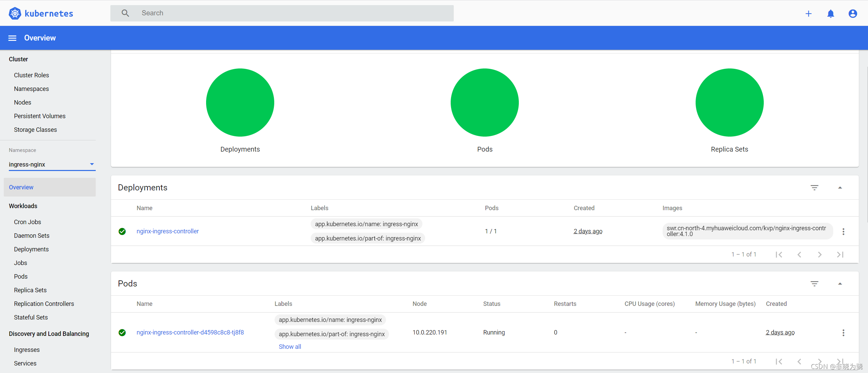Sort Deployments by Name column
This screenshot has width=868, height=373.
pyautogui.click(x=144, y=208)
